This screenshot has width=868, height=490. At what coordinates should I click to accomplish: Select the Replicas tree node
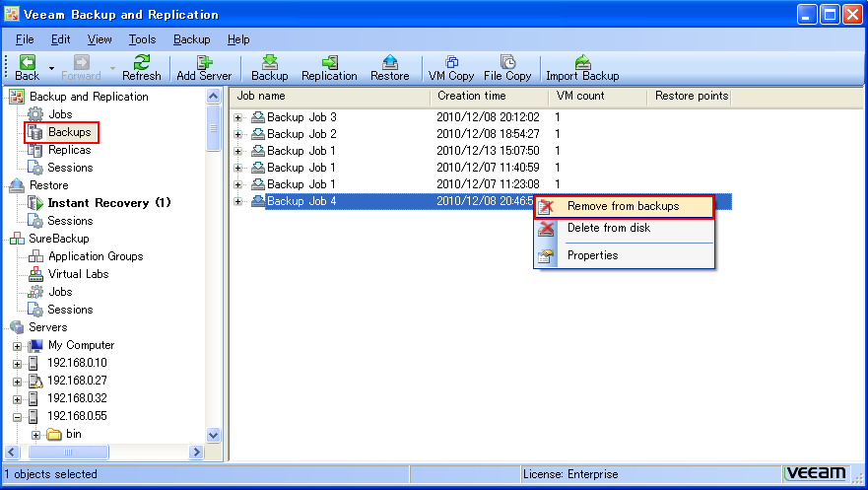click(69, 150)
